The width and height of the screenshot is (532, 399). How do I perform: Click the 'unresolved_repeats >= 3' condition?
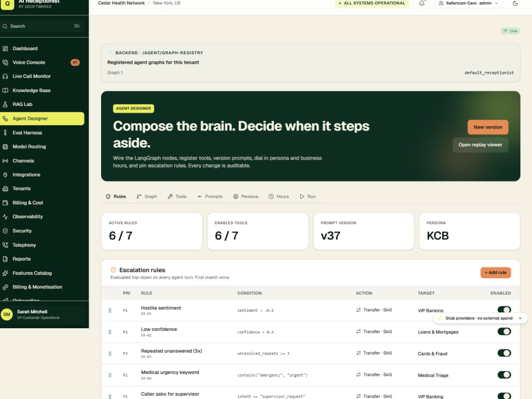click(x=264, y=354)
